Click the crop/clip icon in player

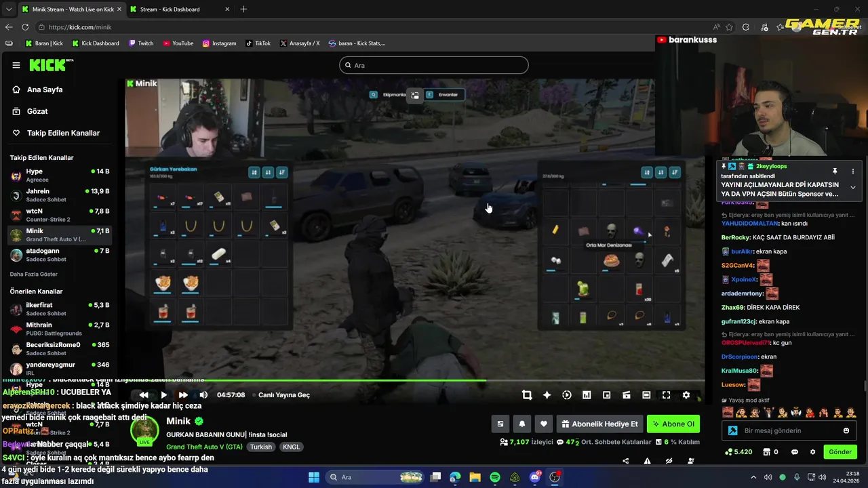pos(527,395)
